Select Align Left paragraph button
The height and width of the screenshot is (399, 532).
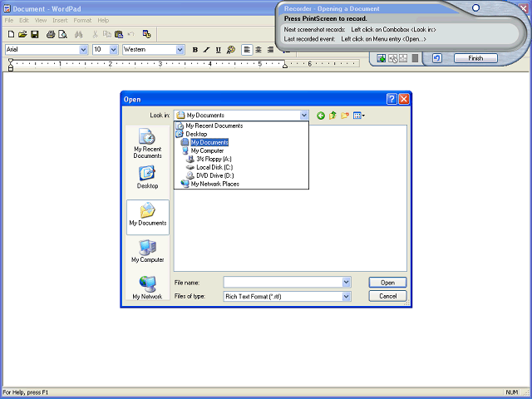(x=247, y=50)
